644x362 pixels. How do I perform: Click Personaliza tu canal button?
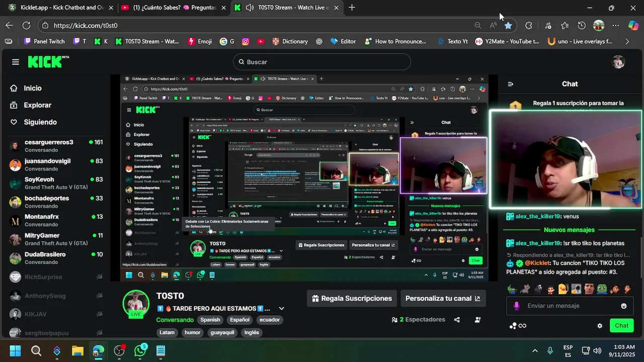[x=443, y=298]
